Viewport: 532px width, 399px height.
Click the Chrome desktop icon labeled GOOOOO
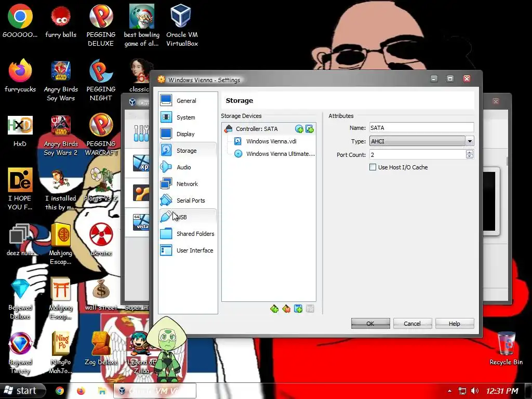coord(20,21)
